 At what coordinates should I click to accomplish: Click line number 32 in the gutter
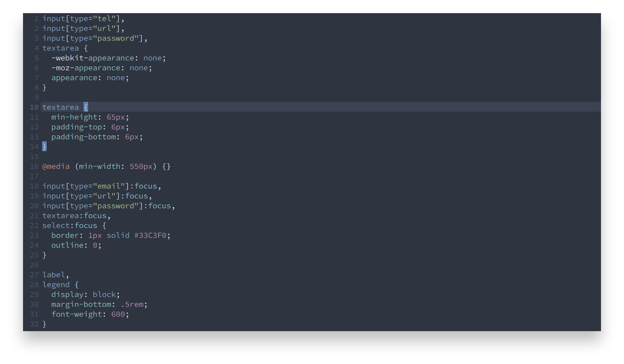pyautogui.click(x=34, y=324)
